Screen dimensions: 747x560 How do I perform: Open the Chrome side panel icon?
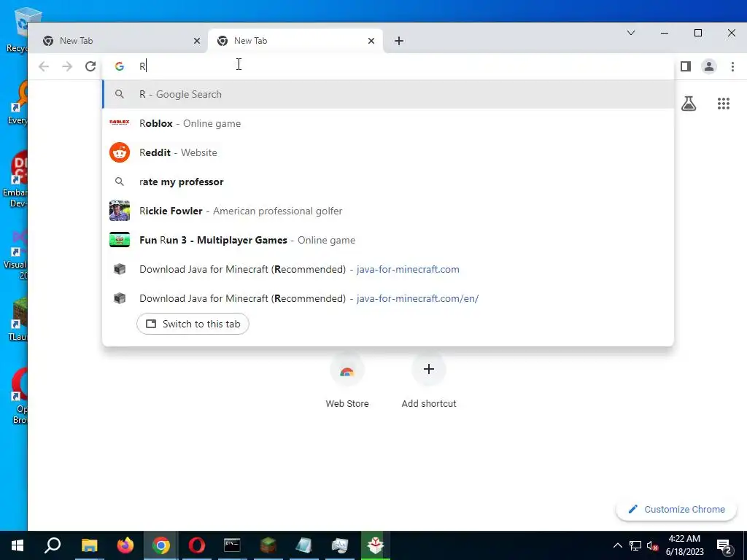click(686, 66)
